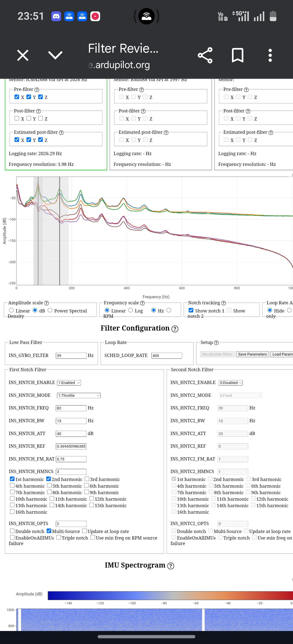The width and height of the screenshot is (293, 644).
Task: Expand the INS_HNTC2_ENABLE dropdown
Action: point(231,383)
